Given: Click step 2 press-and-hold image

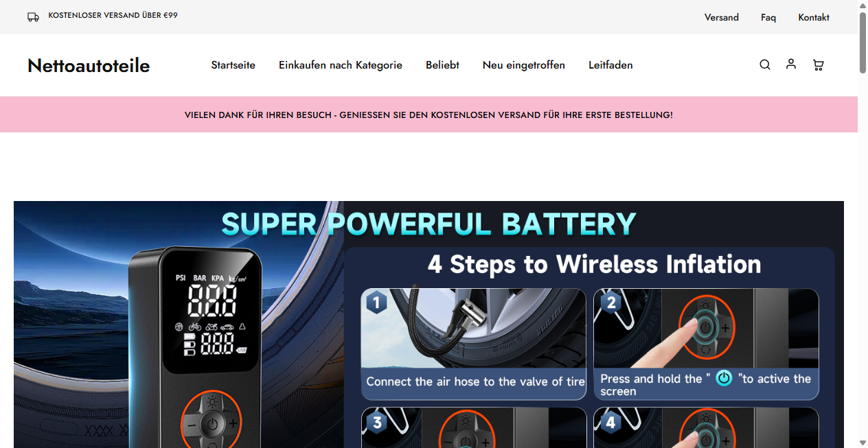Looking at the screenshot, I should tap(706, 344).
